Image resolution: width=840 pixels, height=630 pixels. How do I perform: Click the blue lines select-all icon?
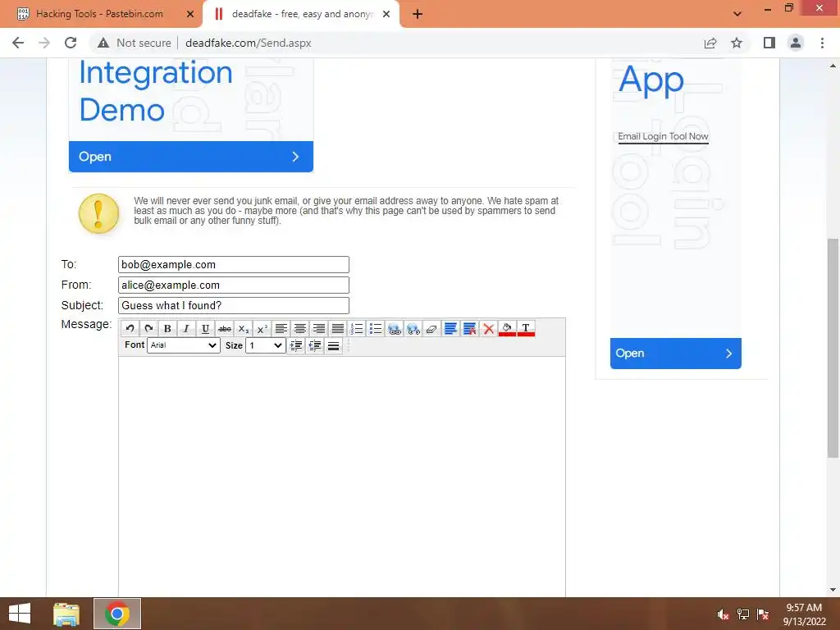(451, 328)
